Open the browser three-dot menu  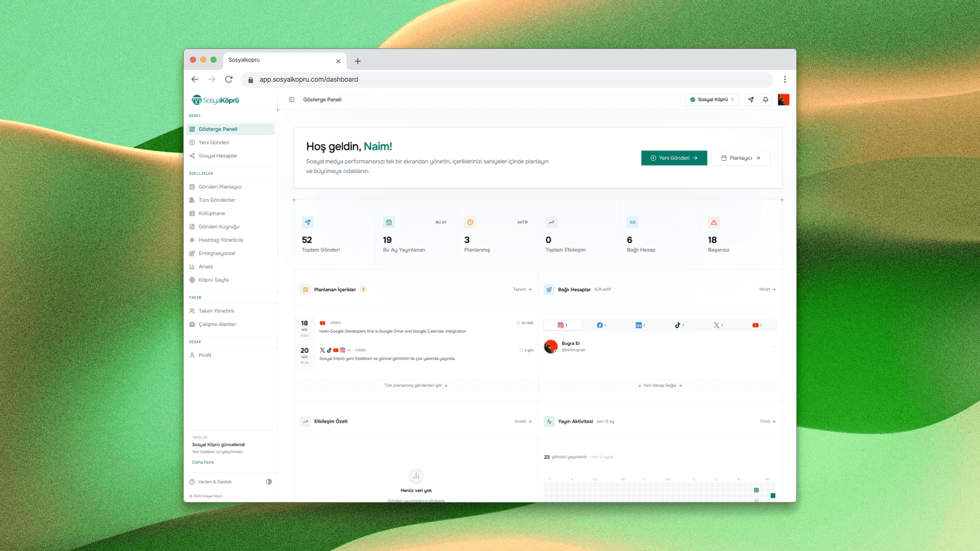[785, 80]
